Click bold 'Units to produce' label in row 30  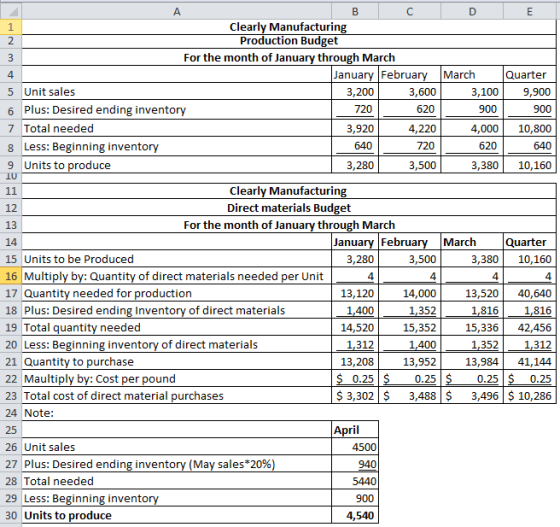[68, 516]
